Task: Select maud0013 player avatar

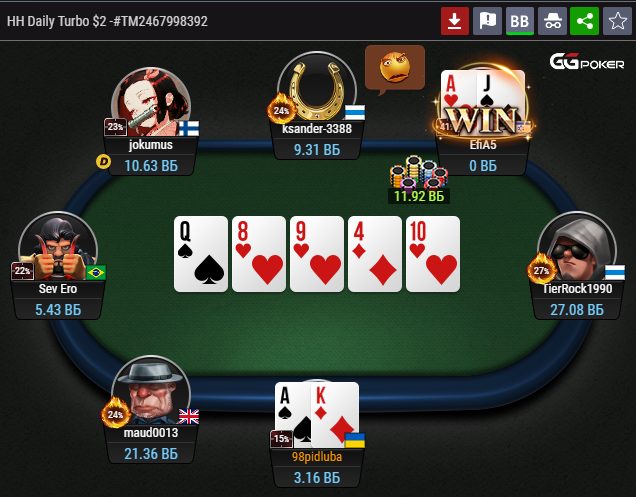Action: point(151,392)
